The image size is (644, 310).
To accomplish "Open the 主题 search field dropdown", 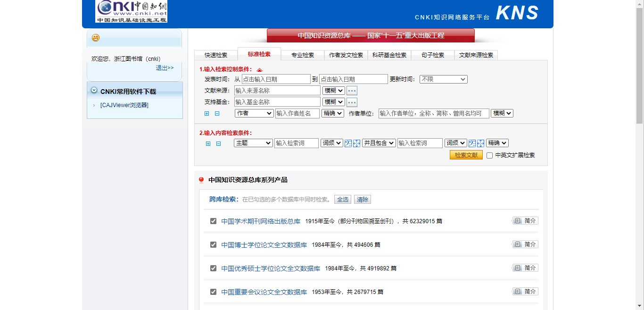I will pos(253,143).
